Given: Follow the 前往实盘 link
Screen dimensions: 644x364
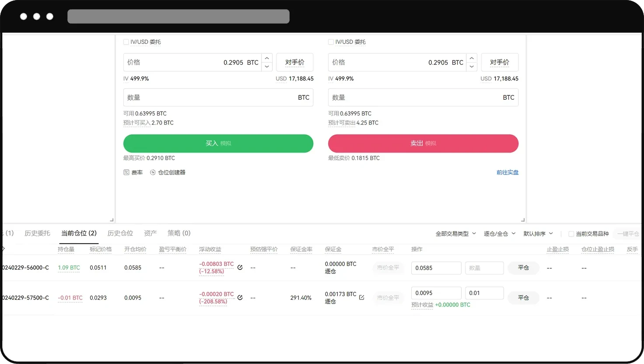Looking at the screenshot, I should point(507,172).
